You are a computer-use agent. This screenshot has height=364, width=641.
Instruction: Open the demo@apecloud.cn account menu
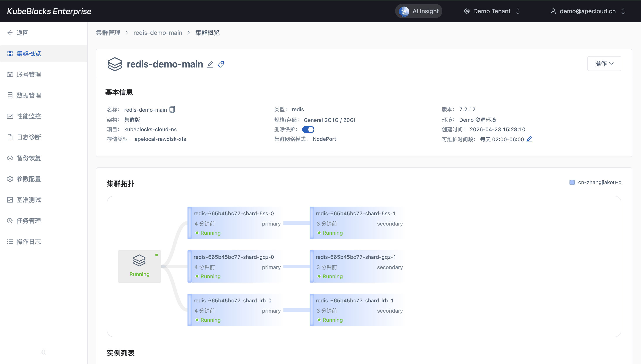587,11
